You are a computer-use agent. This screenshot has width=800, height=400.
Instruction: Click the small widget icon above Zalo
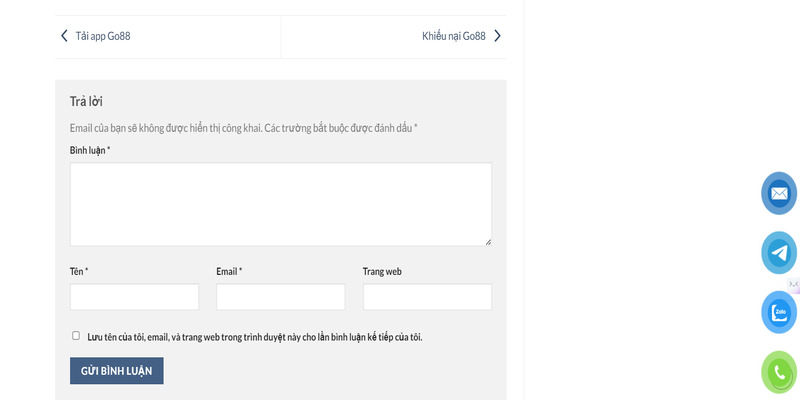(x=794, y=286)
